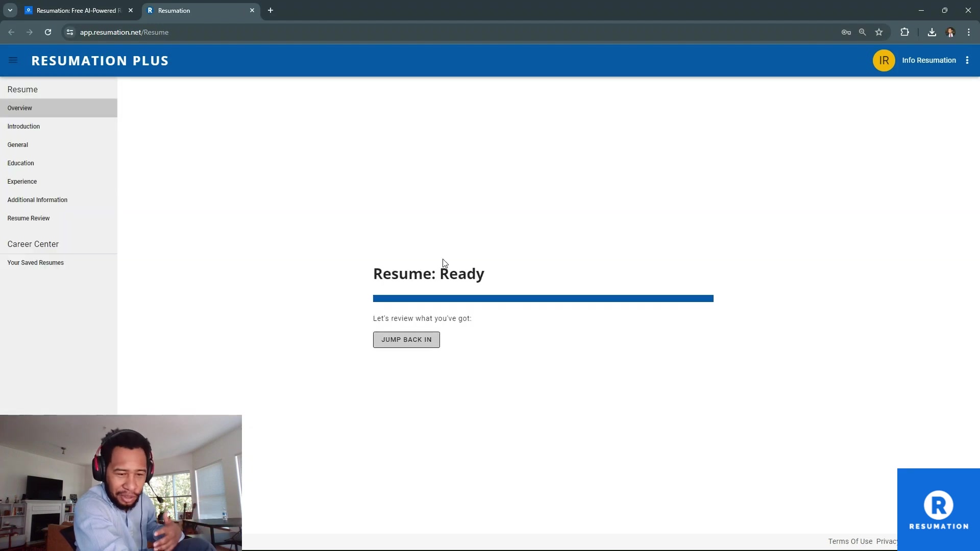
Task: Open the Chrome three-dot menu
Action: (x=969, y=32)
